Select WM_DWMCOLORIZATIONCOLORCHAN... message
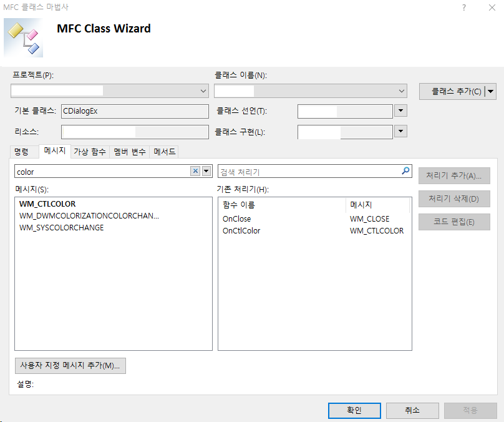504x422 pixels. [89, 216]
